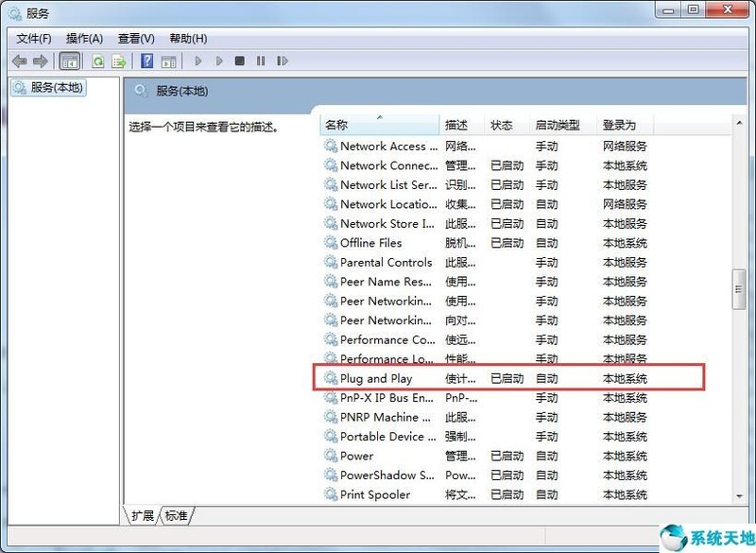
Task: Click the forward navigation arrow icon
Action: [40, 60]
